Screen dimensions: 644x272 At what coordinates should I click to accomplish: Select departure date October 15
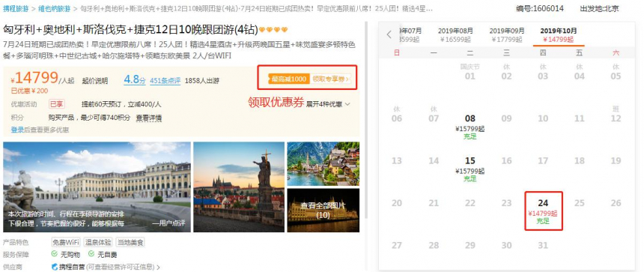pyautogui.click(x=470, y=169)
